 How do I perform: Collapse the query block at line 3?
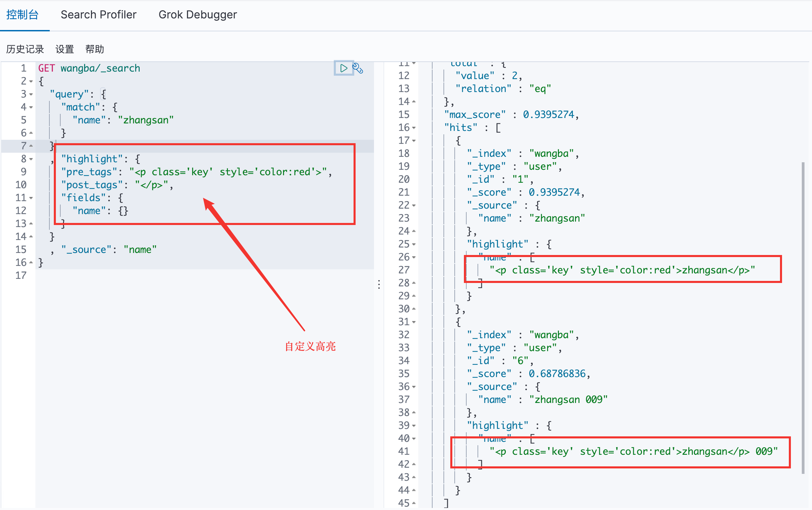point(31,94)
